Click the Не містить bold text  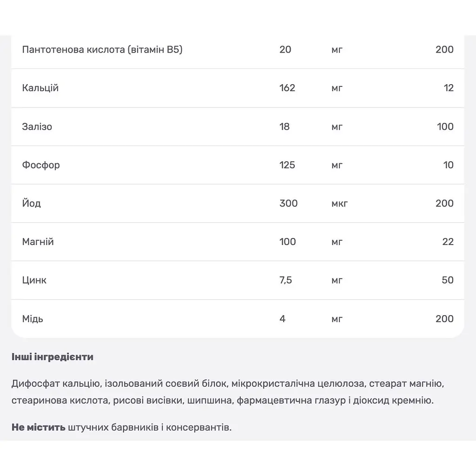pyautogui.click(x=39, y=427)
